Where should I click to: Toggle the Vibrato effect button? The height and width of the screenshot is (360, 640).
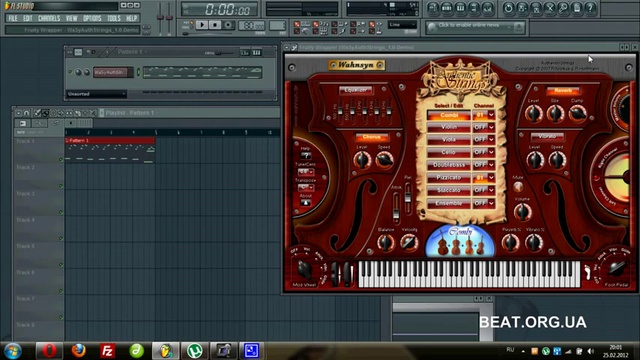click(x=547, y=136)
